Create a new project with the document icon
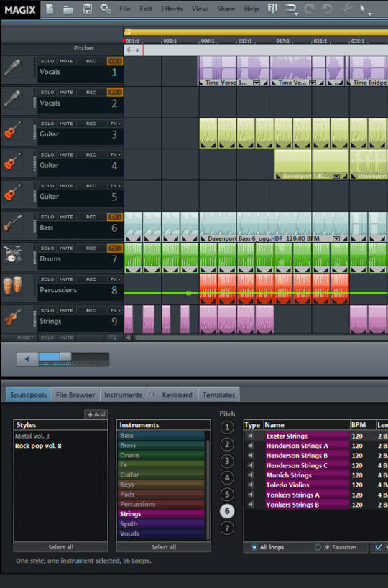Viewport: 388px width, 588px height. tap(50, 9)
